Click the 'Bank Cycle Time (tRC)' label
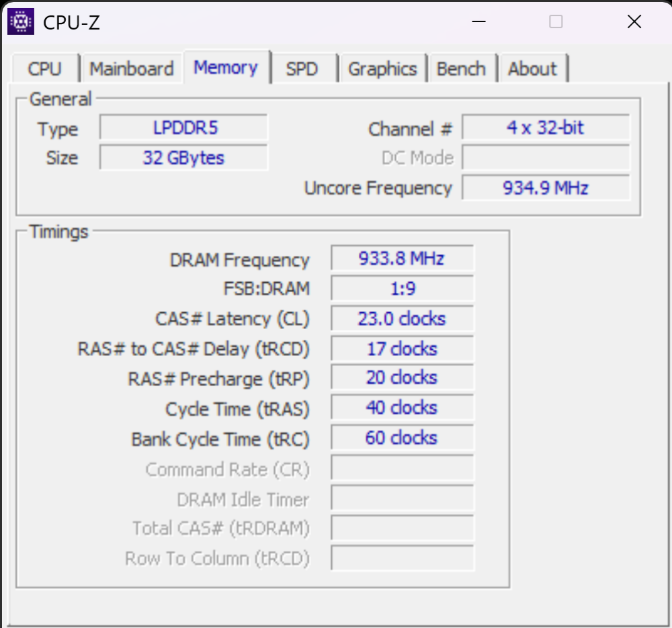Image resolution: width=672 pixels, height=628 pixels. tap(220, 439)
